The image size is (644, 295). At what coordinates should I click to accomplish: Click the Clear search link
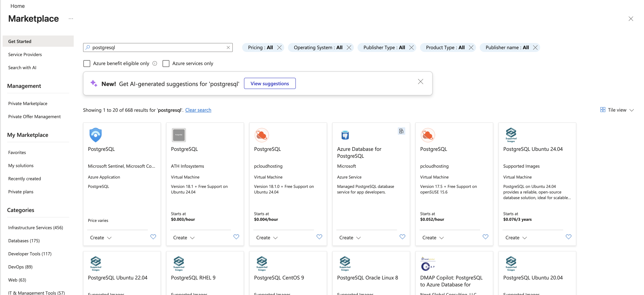tap(198, 110)
